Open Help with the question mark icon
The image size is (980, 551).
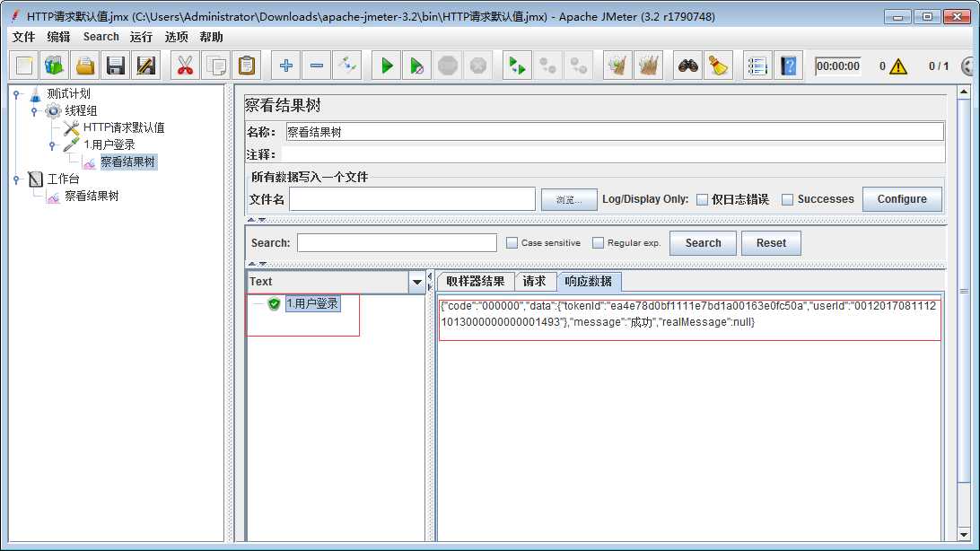click(x=789, y=66)
